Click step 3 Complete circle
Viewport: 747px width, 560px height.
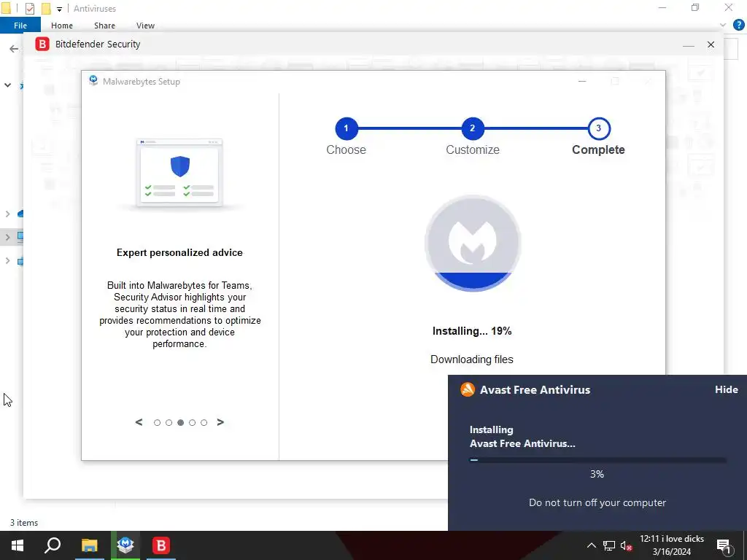pyautogui.click(x=598, y=128)
